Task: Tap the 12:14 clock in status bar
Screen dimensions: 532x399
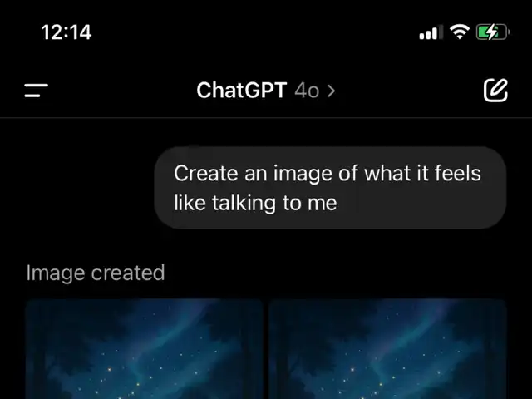Action: [x=66, y=32]
